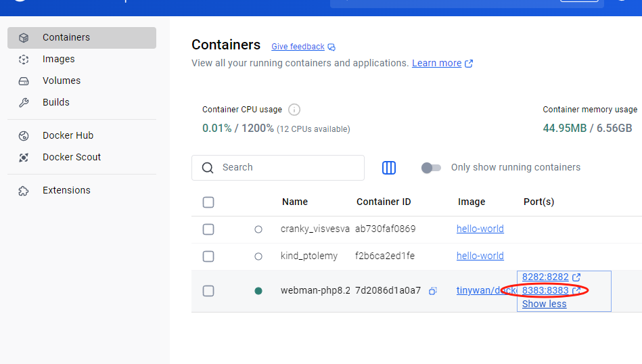Viewport: 642px width, 364px height.
Task: Open the Learn more link
Action: pos(436,63)
